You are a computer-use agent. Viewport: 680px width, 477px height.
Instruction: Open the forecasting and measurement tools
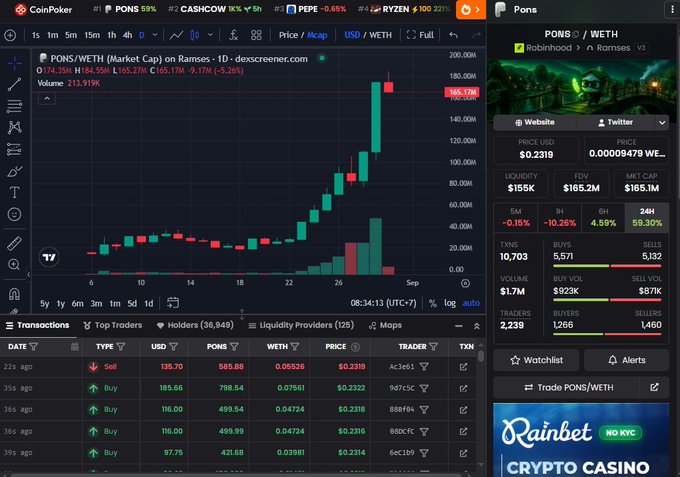pos(14,149)
